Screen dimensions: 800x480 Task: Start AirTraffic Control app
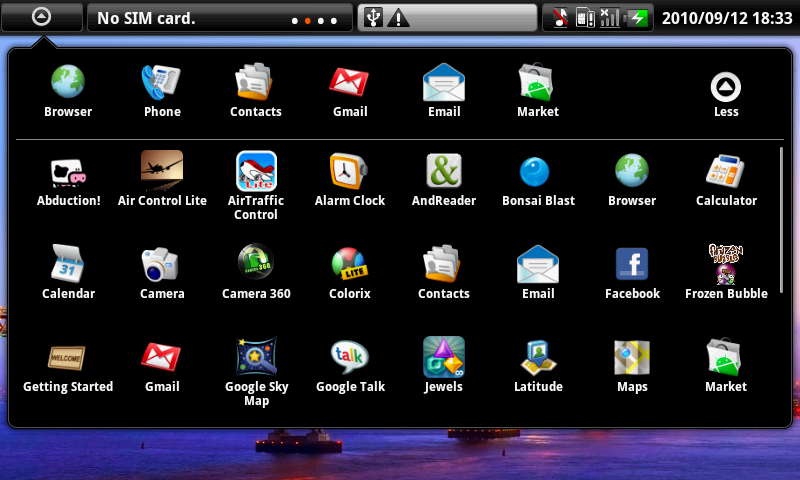[256, 186]
